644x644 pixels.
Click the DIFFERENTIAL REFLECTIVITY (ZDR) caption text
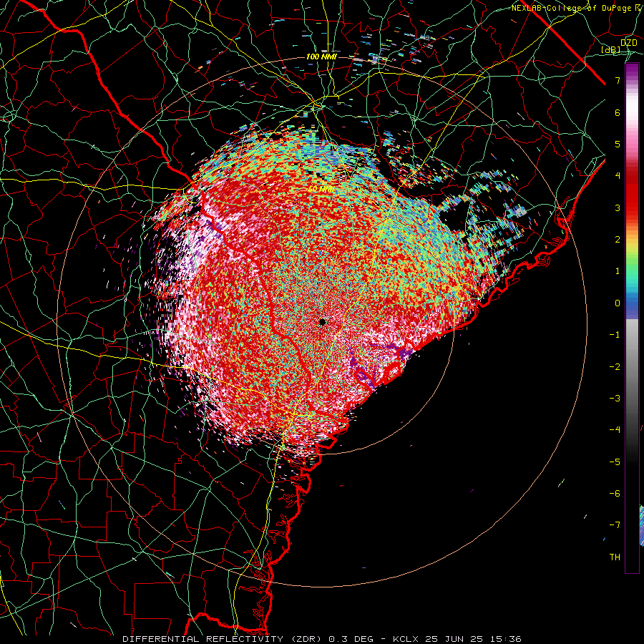coord(223,639)
